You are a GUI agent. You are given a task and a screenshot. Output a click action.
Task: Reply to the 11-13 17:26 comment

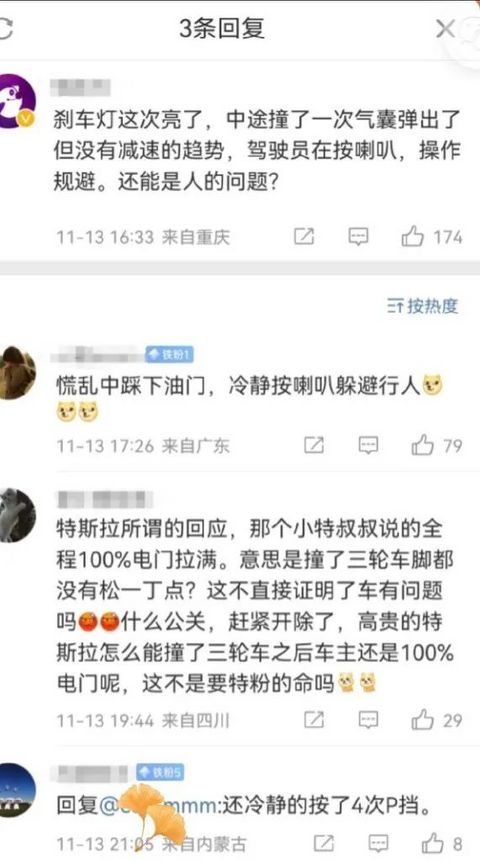click(368, 445)
